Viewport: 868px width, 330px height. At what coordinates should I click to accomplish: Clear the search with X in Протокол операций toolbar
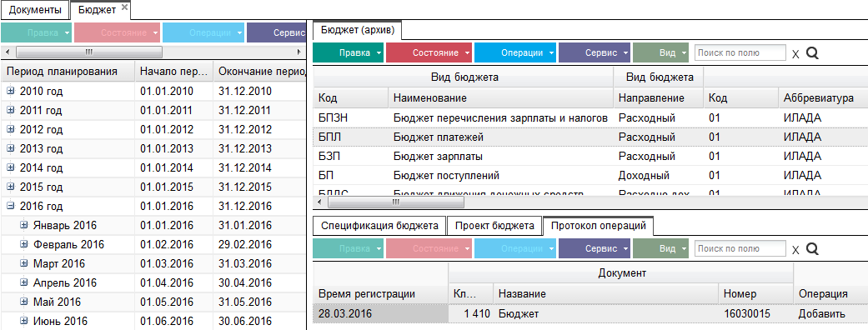pos(795,250)
